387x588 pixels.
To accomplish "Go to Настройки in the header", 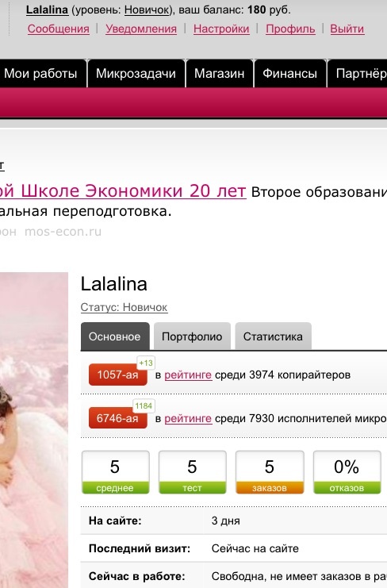I will tap(221, 29).
